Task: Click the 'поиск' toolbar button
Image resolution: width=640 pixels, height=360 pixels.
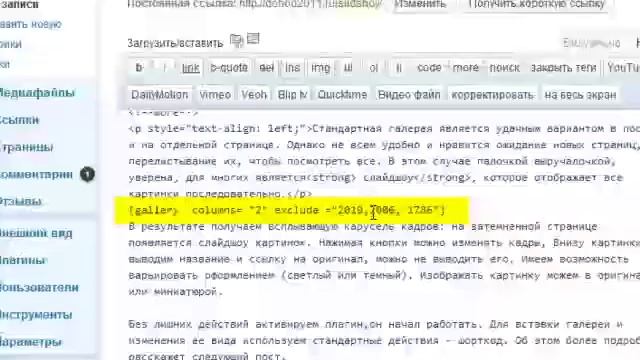Action: 504,68
